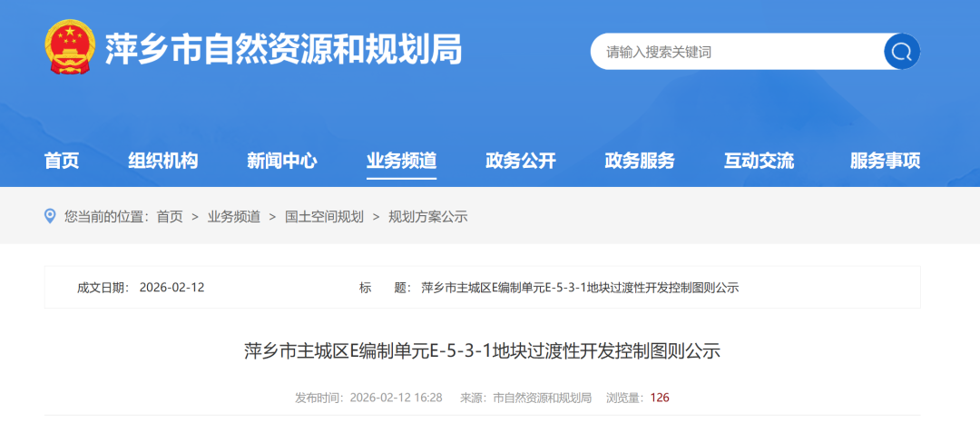Viewport: 980px width, 423px height.
Task: Open the 政务服务 navigation menu
Action: (x=640, y=162)
